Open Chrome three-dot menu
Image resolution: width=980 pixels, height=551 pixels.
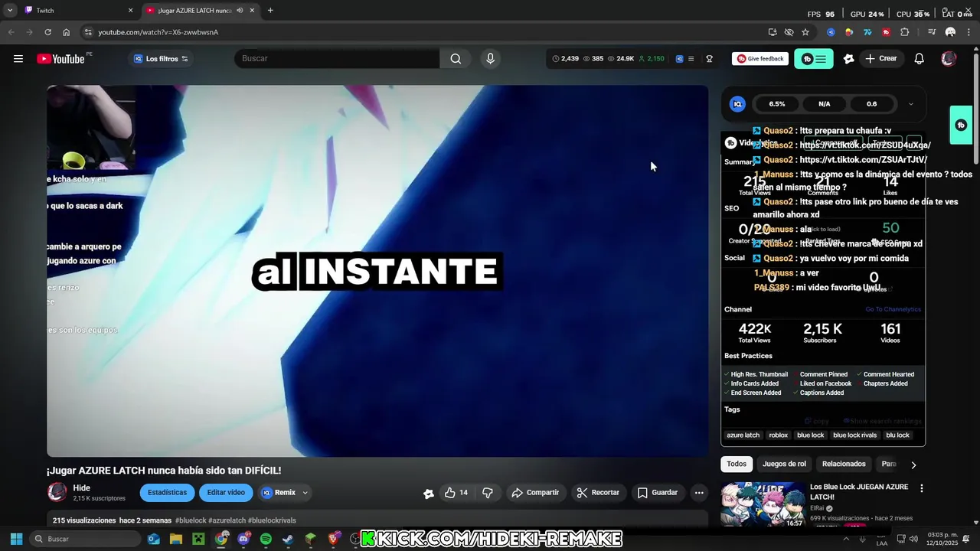click(969, 32)
